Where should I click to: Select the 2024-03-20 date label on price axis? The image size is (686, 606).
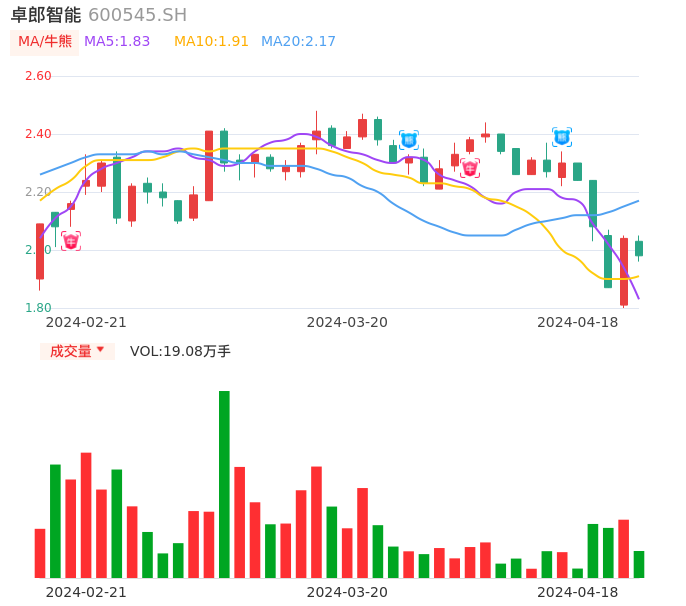(347, 322)
